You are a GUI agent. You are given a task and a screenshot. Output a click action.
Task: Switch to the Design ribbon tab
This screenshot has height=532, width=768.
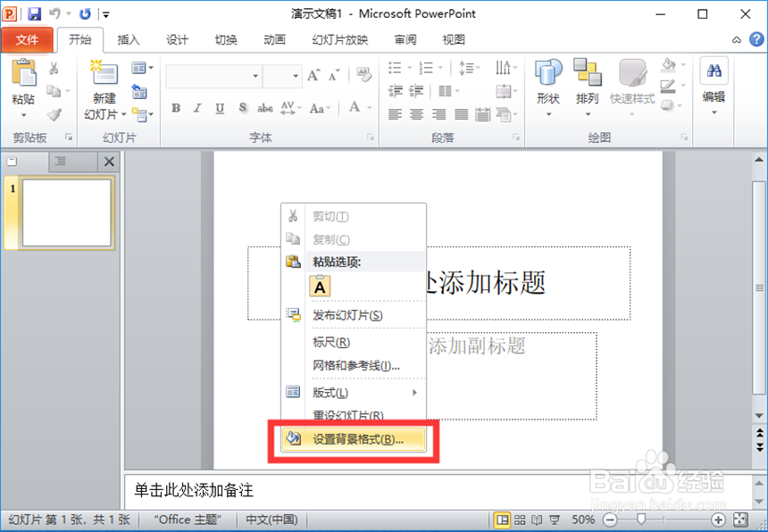[177, 39]
